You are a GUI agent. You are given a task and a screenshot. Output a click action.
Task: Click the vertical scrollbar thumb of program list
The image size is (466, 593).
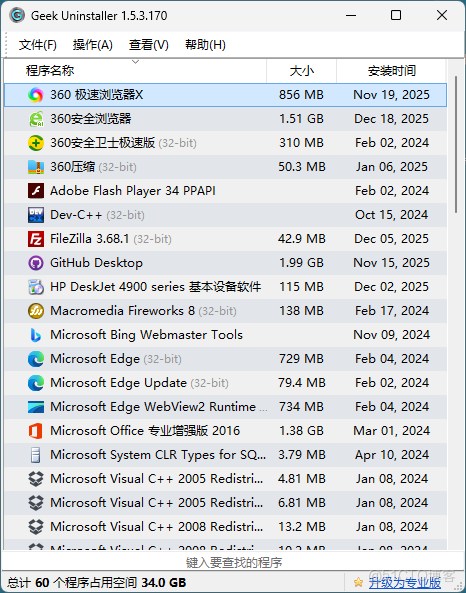click(x=456, y=144)
